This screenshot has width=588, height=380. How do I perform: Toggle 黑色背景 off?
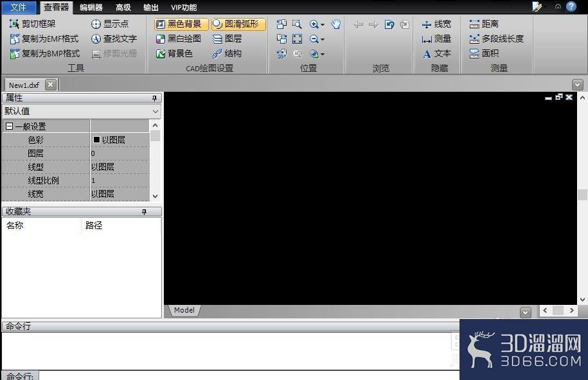click(x=181, y=24)
